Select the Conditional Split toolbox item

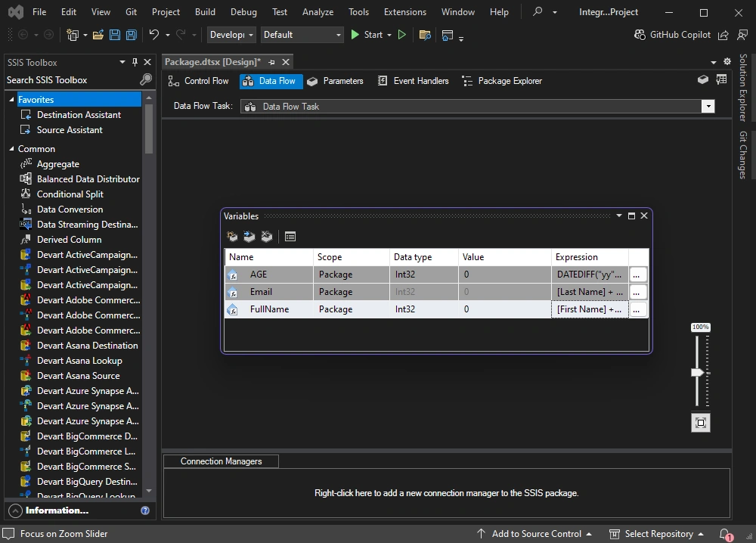coord(70,194)
